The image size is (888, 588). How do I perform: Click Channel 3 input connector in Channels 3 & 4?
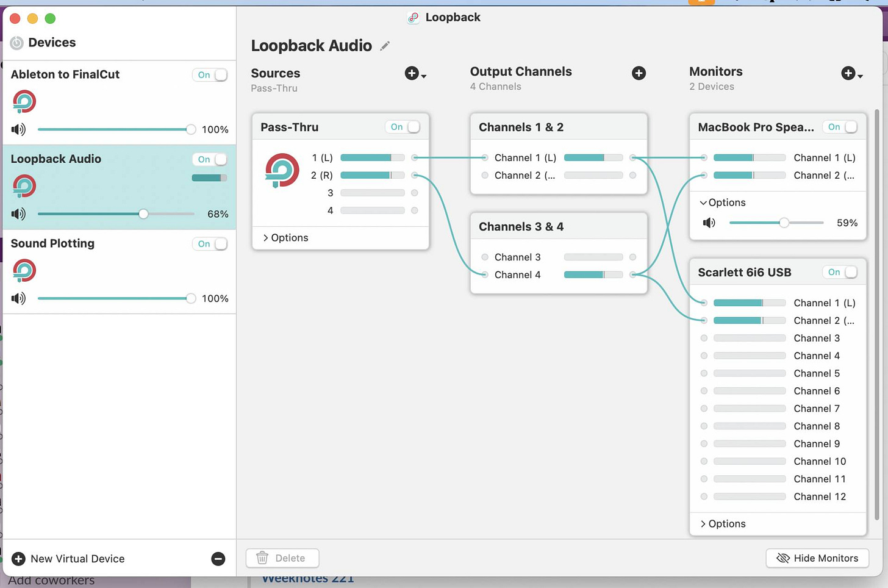click(x=485, y=257)
